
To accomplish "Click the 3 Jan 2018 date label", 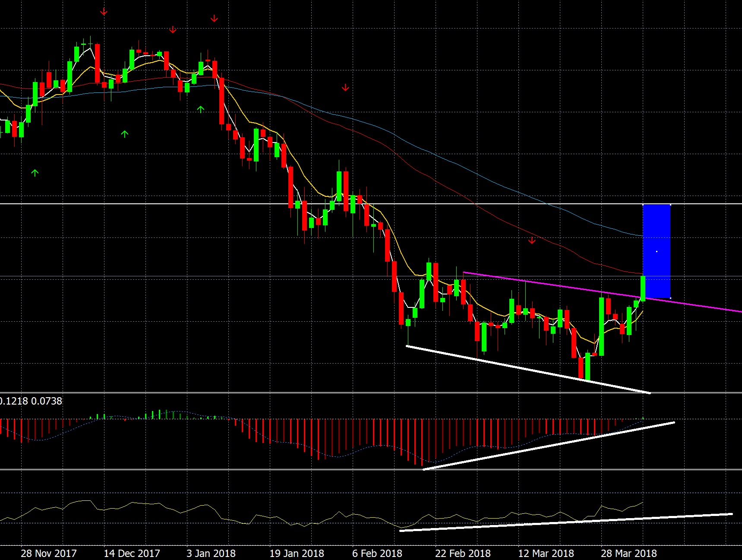I will tap(211, 553).
